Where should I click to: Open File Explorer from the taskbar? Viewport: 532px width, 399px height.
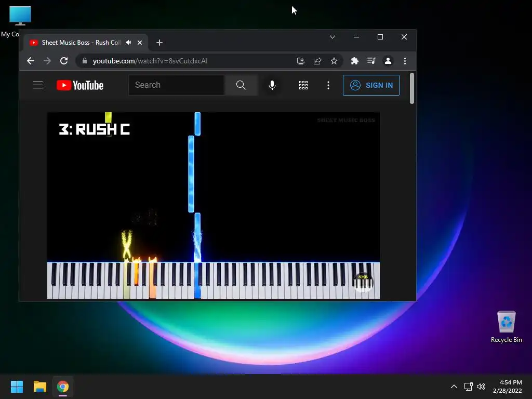click(x=39, y=387)
